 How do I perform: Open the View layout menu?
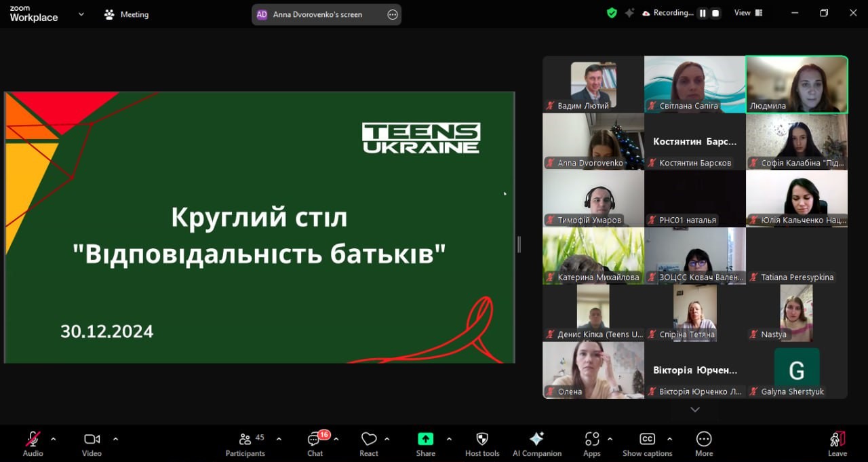click(x=748, y=13)
